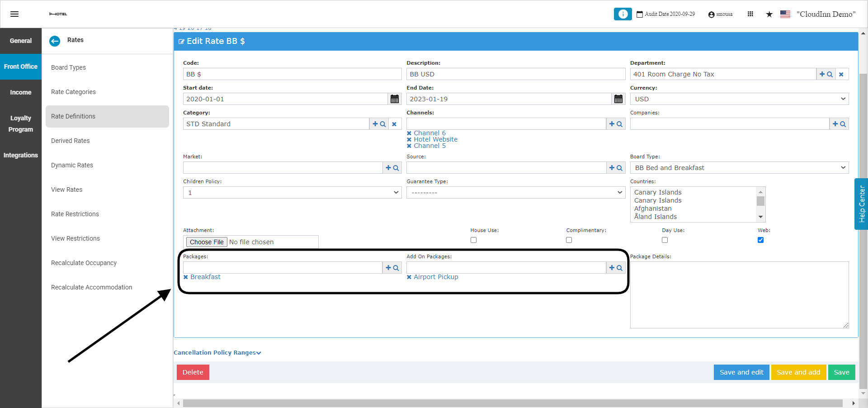The image size is (868, 408).
Task: Remove Hotel Website channel with its x icon
Action: pos(409,139)
